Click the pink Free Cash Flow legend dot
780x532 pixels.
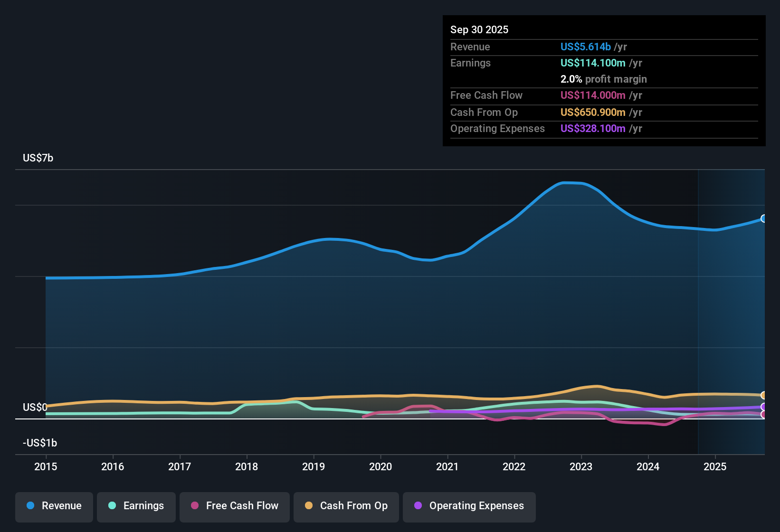pyautogui.click(x=194, y=506)
